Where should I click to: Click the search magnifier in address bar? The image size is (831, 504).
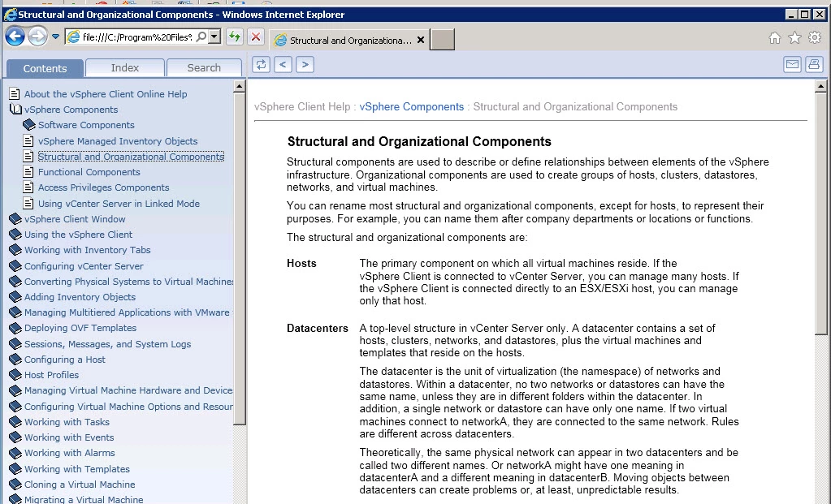point(201,37)
